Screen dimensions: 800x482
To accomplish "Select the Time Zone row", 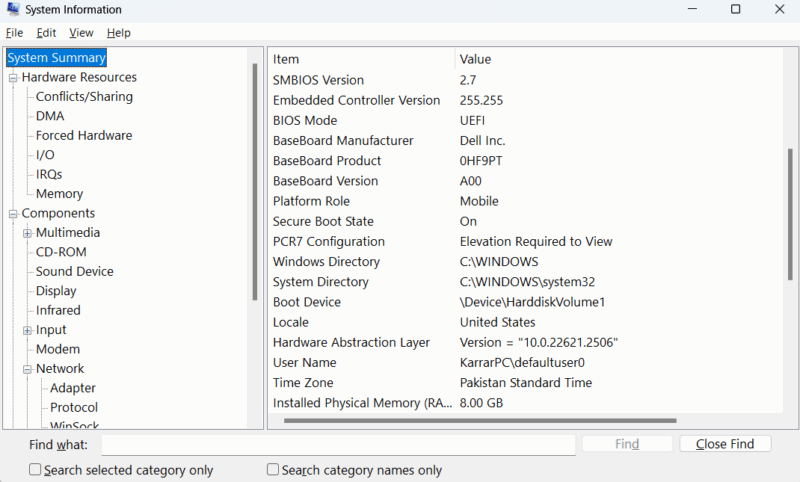I will [526, 382].
